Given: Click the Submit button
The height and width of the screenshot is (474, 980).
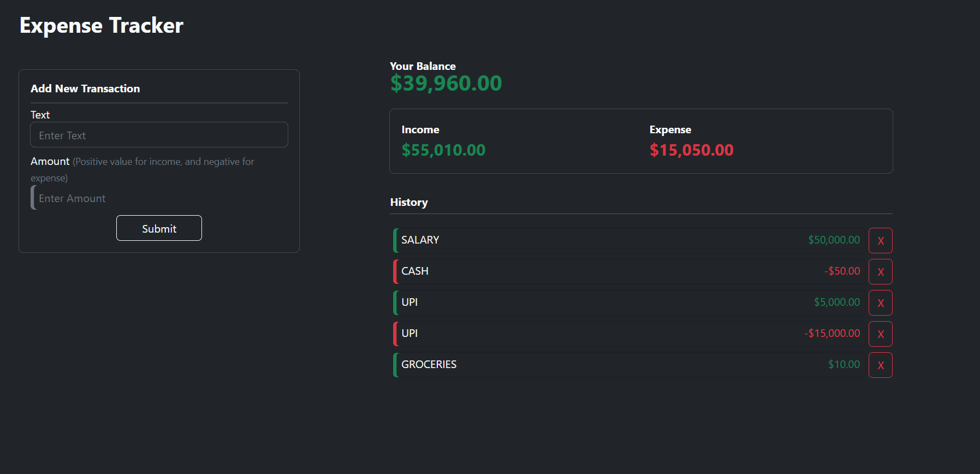Looking at the screenshot, I should tap(159, 228).
